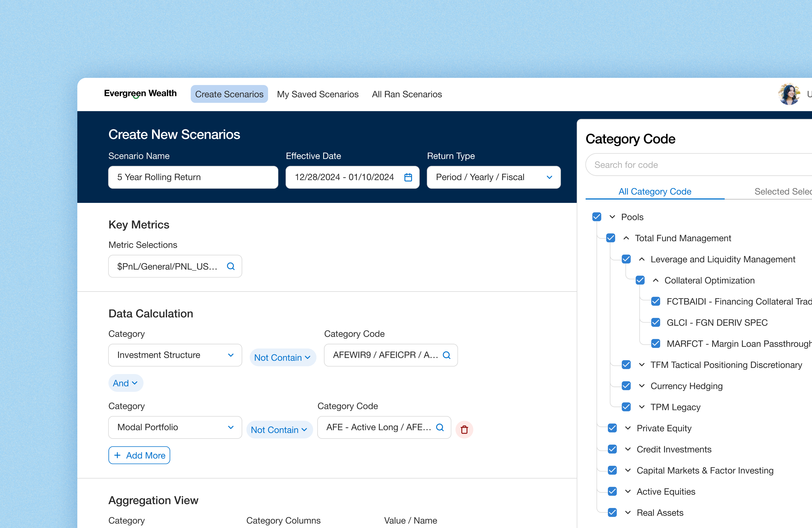The width and height of the screenshot is (812, 528).
Task: Click plus icon on Add More button
Action: pos(117,455)
